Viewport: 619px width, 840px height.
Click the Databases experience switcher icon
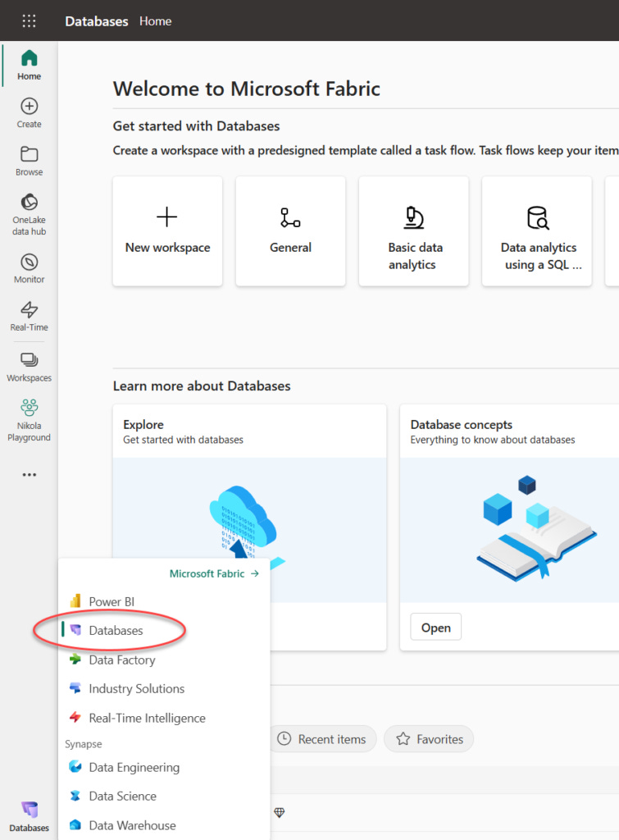(29, 816)
